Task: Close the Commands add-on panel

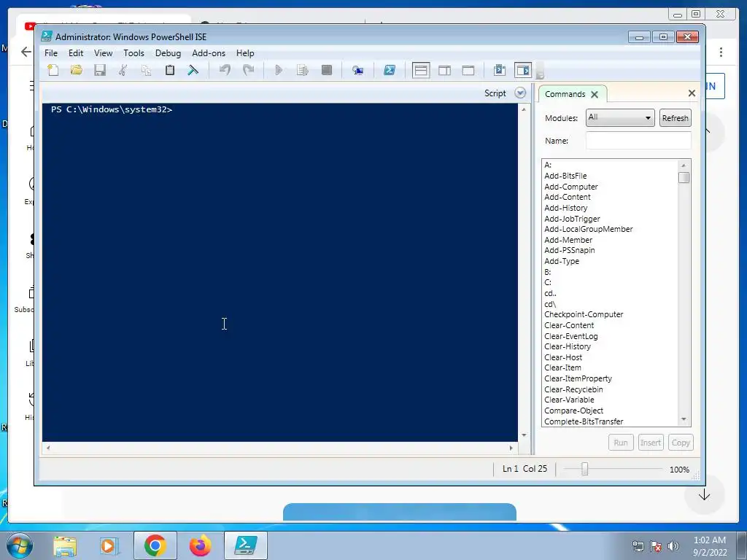Action: click(x=692, y=93)
